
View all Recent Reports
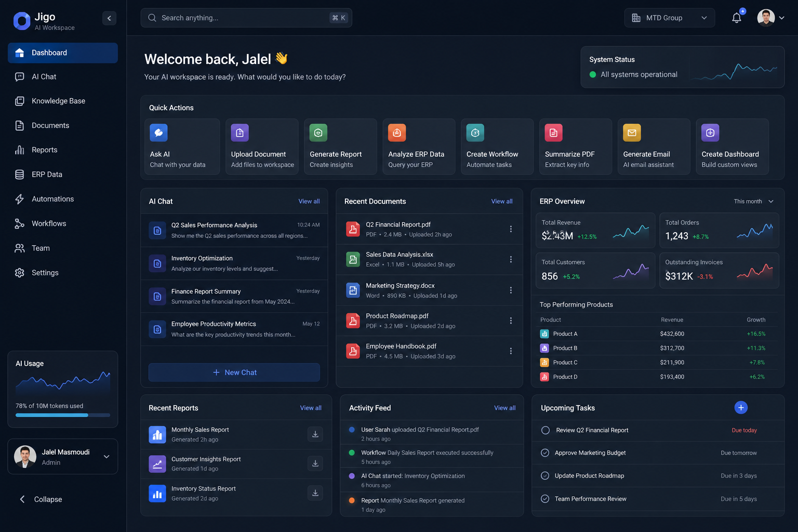point(311,408)
